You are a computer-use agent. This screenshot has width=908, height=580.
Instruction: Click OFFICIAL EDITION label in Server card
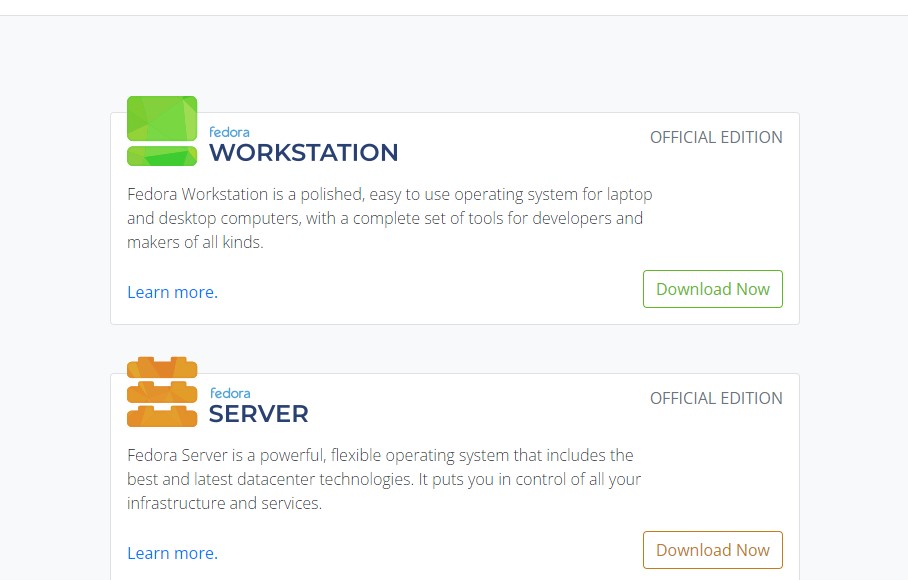tap(716, 398)
